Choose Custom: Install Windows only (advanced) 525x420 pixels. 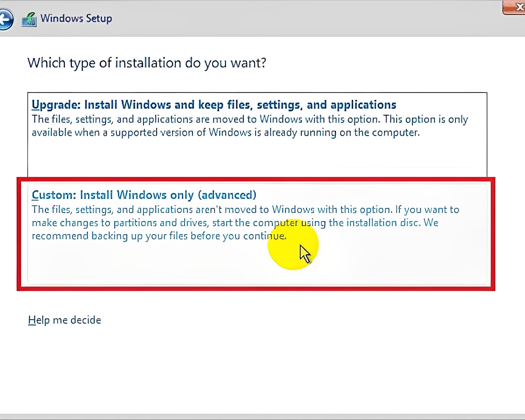[144, 195]
